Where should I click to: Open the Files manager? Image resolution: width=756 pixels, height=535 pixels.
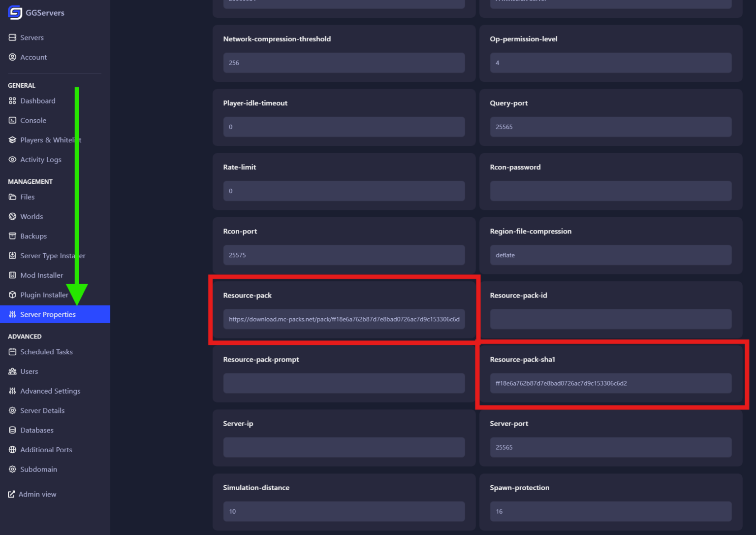point(27,197)
